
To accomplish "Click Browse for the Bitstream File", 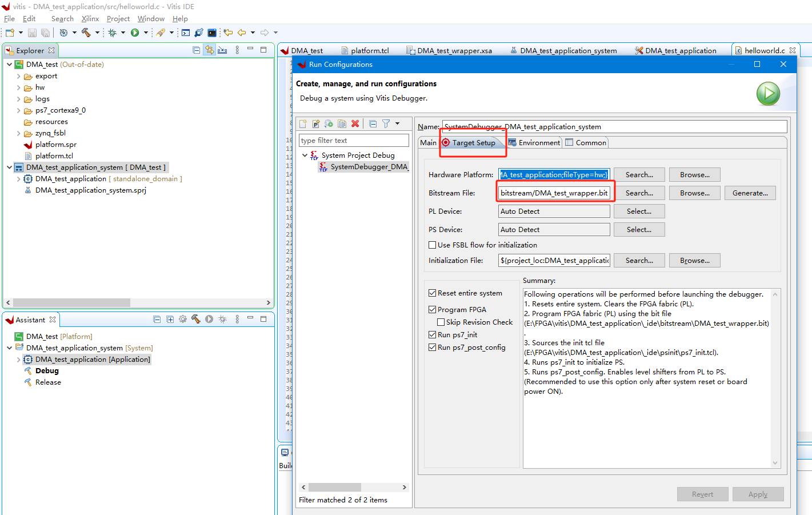I will pos(694,193).
